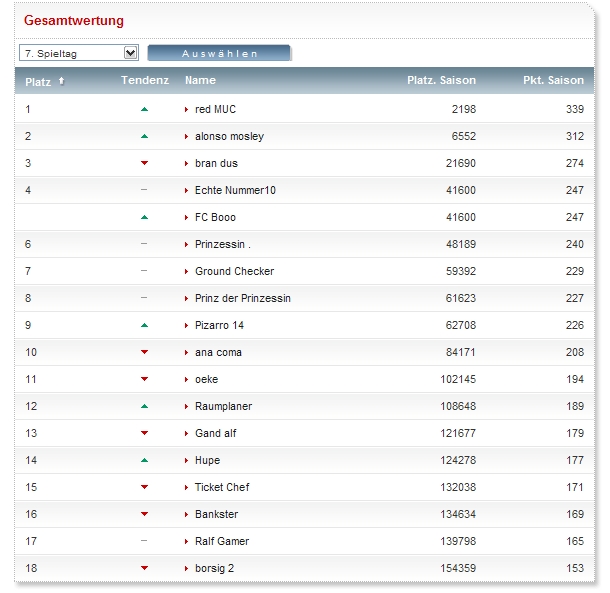Viewport: 610px width, 593px height.
Task: Click the red arrow bullet before alonso mosley
Action: coord(187,136)
